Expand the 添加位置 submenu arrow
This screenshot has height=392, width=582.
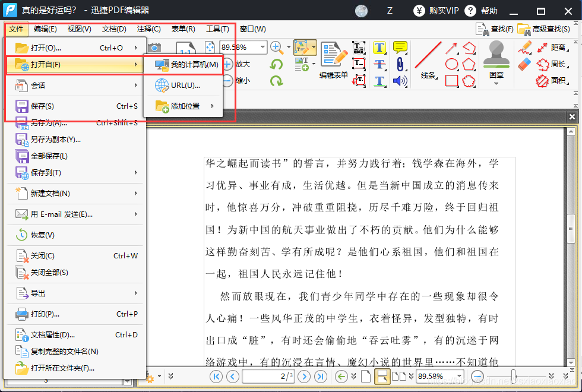[x=213, y=106]
